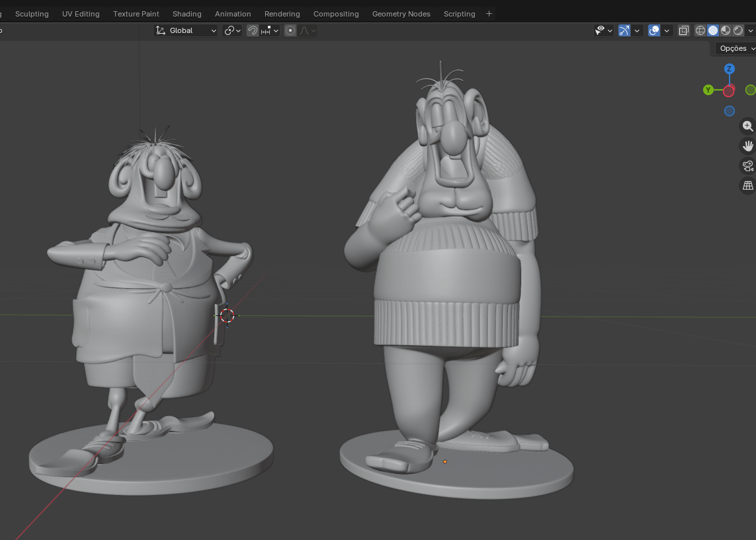This screenshot has height=540, width=756.
Task: Toggle the camera view icon
Action: click(x=747, y=166)
